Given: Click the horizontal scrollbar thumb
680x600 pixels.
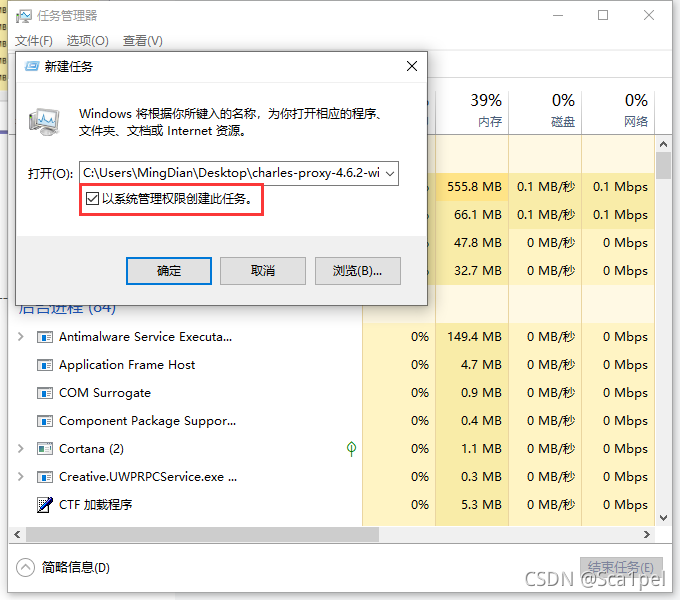Looking at the screenshot, I should pyautogui.click(x=202, y=535).
